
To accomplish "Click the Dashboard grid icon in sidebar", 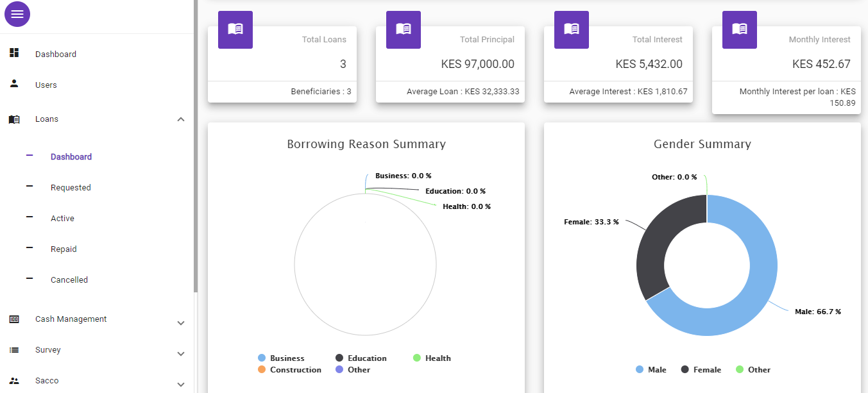I will point(14,53).
